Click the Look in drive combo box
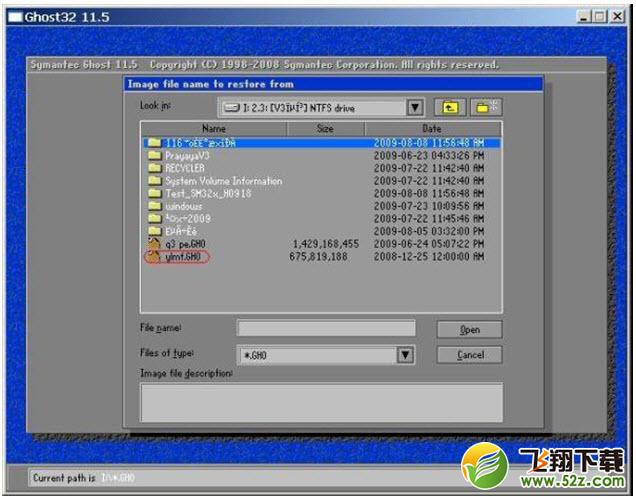Image resolution: width=636 pixels, height=500 pixels. pyautogui.click(x=320, y=107)
